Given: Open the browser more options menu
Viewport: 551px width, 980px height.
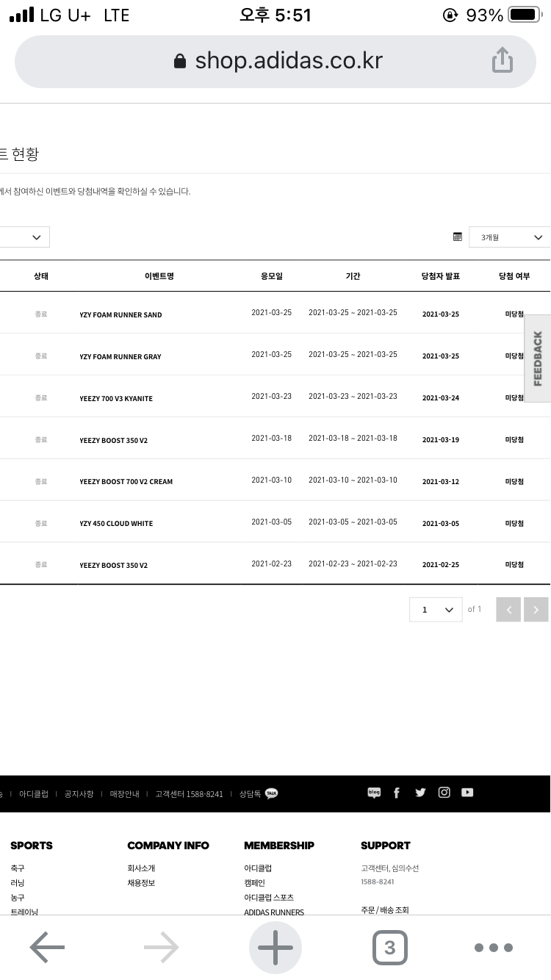Looking at the screenshot, I should point(493,948).
